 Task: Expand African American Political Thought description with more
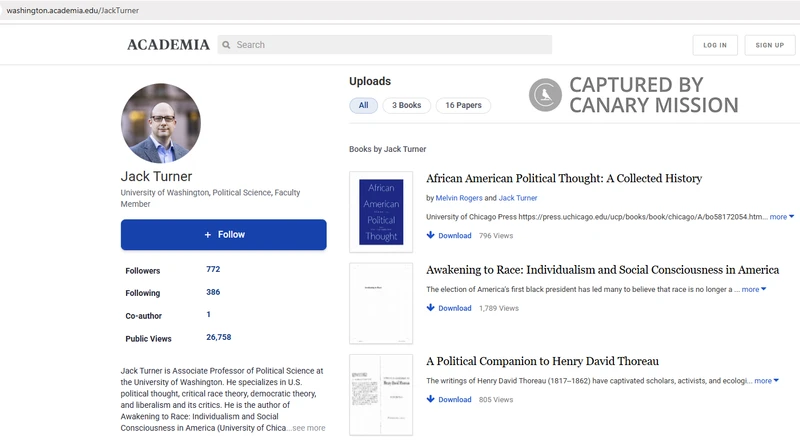click(x=781, y=216)
